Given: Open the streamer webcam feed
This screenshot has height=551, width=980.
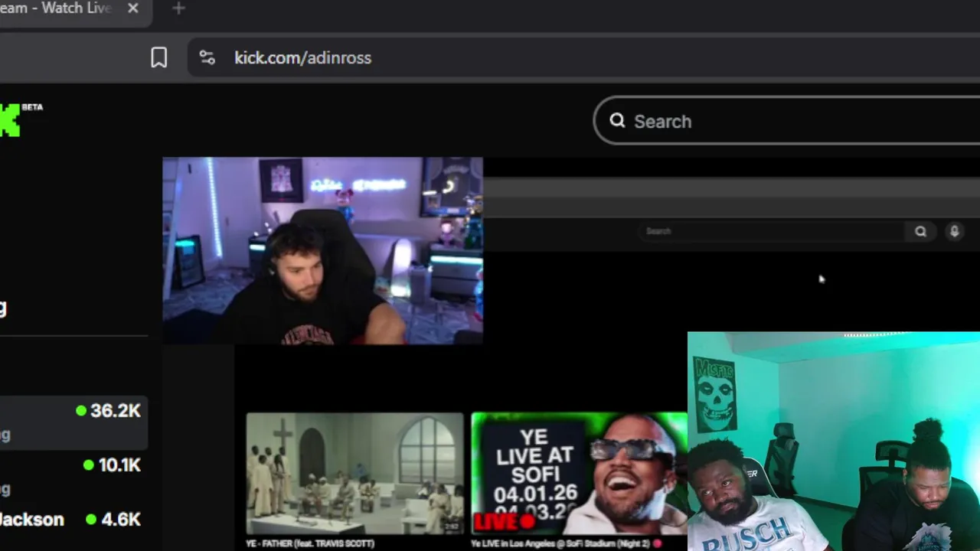Looking at the screenshot, I should [322, 251].
